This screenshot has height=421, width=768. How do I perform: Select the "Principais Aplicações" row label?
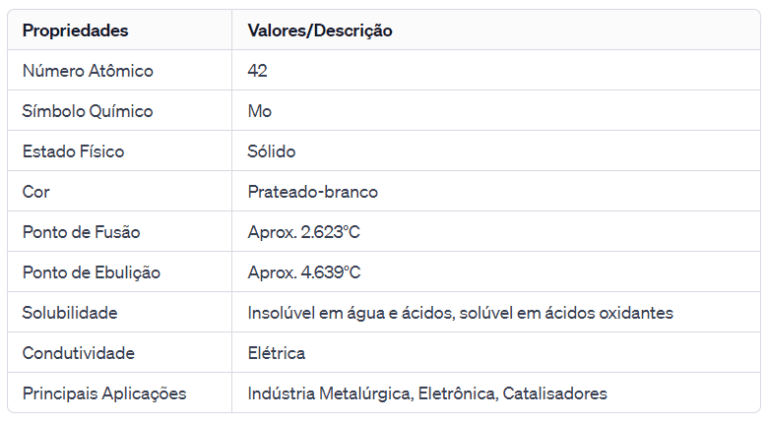104,393
